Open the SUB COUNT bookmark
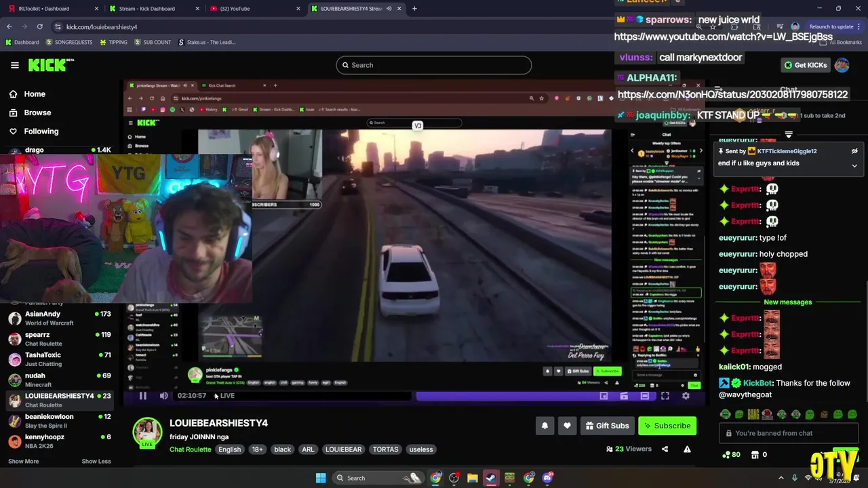868x488 pixels. point(153,42)
